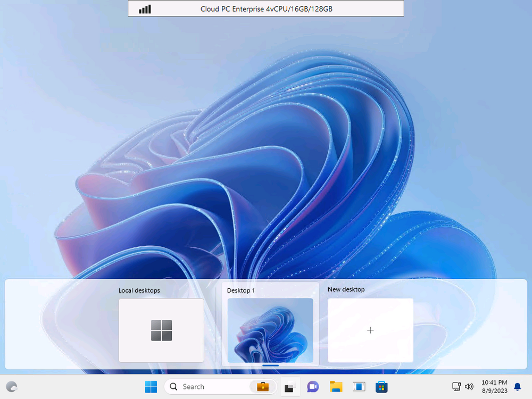Open the Windows 365 app on taskbar
Image resolution: width=532 pixels, height=399 pixels.
coord(359,386)
